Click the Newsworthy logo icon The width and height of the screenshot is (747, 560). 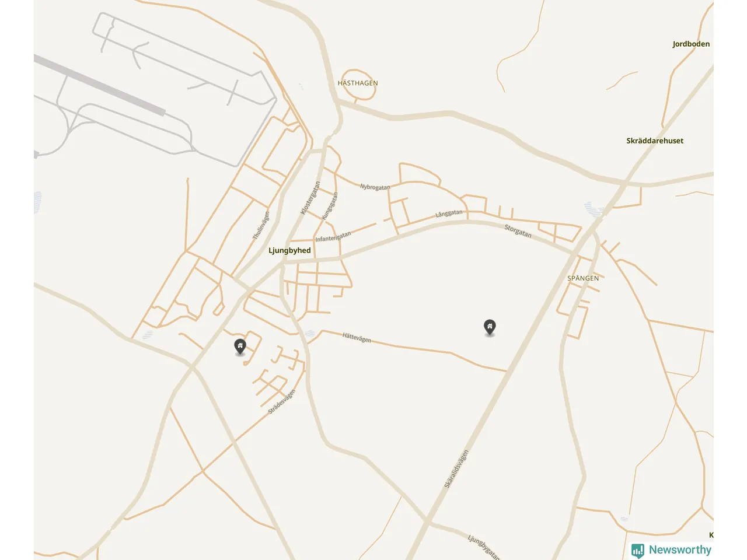pos(638,551)
